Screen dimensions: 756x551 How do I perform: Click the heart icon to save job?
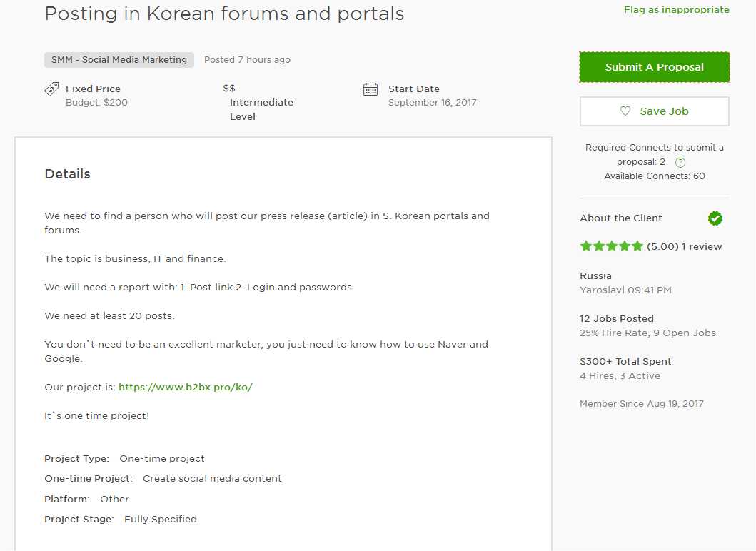click(x=625, y=111)
